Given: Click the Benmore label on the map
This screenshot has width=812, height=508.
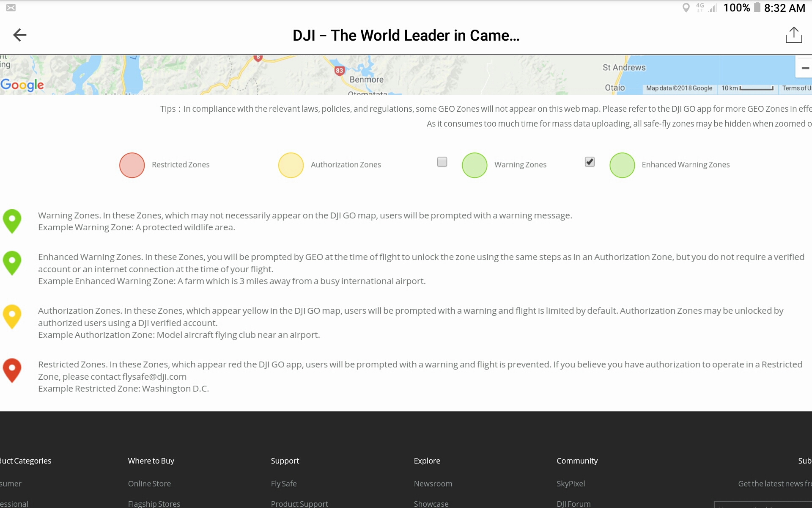Looking at the screenshot, I should pyautogui.click(x=367, y=80).
